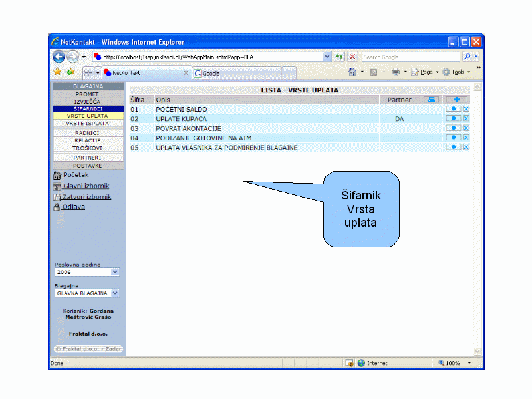Delete the UPLATE KUPACA row
Screen dimensions: 532x399
(466, 118)
